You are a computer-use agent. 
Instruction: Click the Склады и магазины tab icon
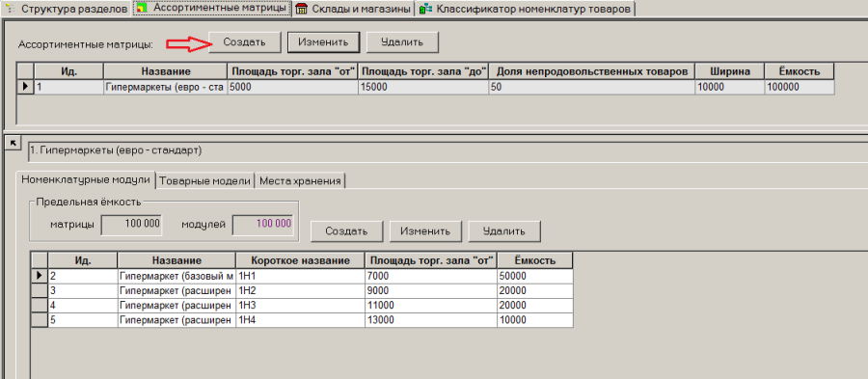pyautogui.click(x=302, y=9)
